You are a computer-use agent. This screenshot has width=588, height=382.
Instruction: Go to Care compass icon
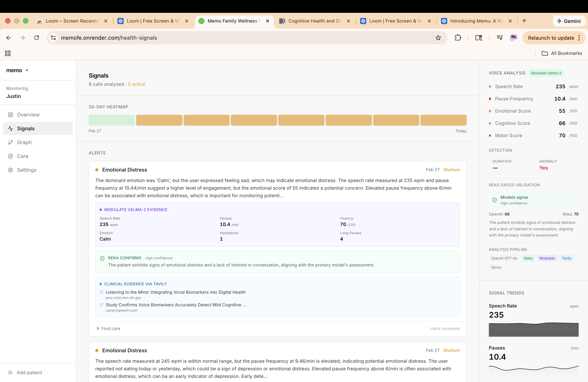pos(10,156)
